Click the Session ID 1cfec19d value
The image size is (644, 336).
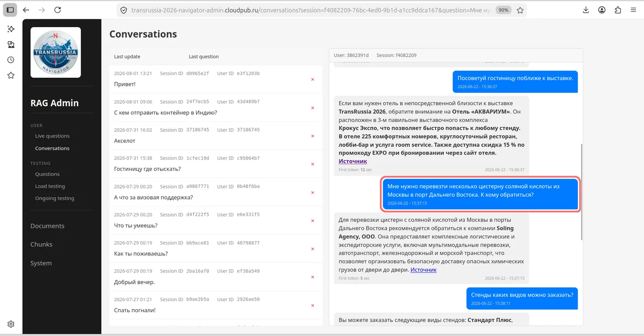pos(198,158)
